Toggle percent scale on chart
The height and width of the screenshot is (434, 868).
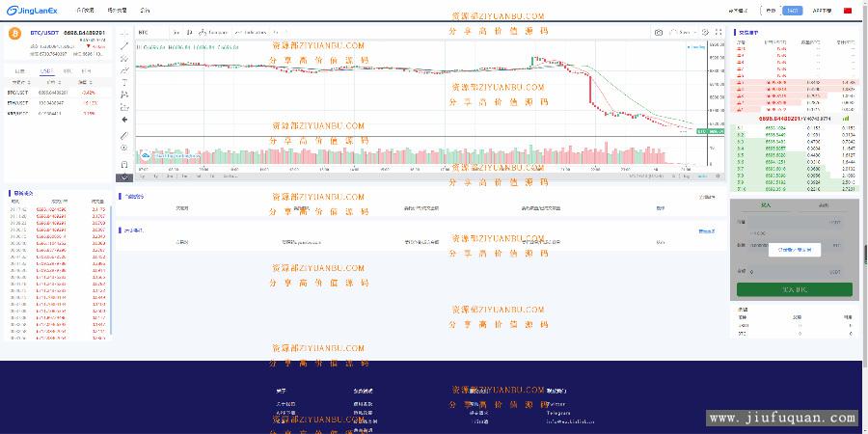(674, 176)
